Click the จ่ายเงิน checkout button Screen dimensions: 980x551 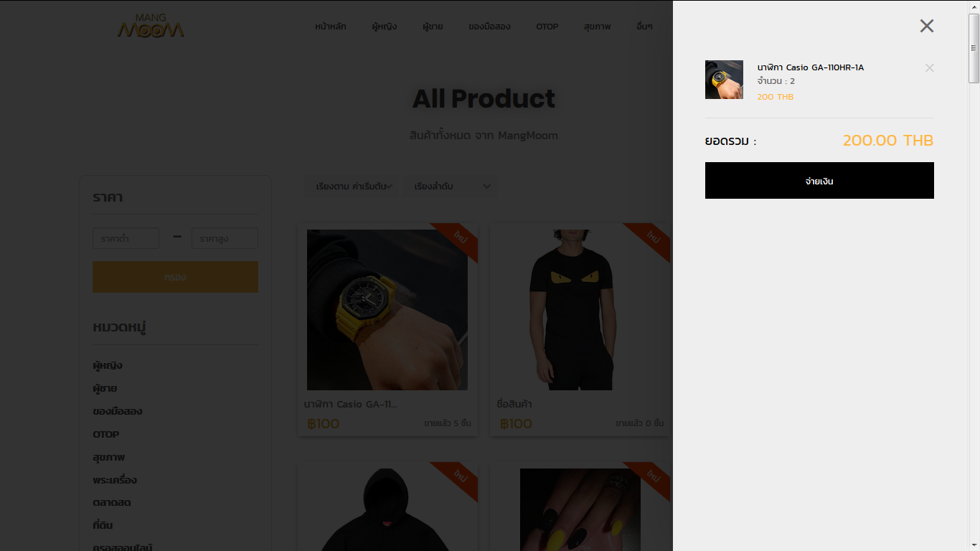(x=819, y=181)
